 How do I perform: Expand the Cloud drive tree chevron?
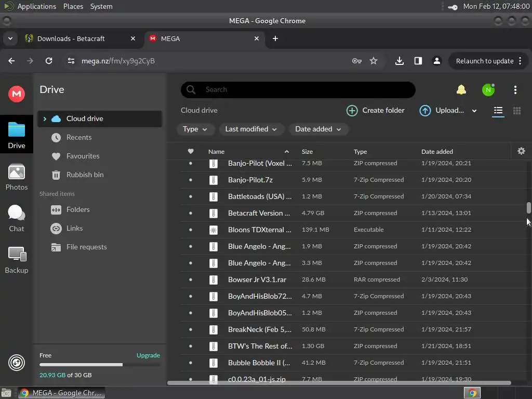45,119
